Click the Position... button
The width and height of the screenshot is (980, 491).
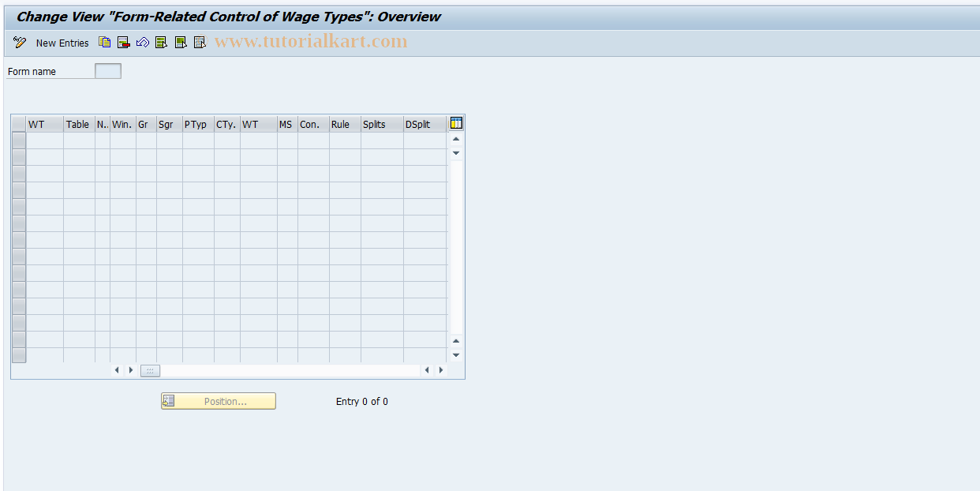219,401
